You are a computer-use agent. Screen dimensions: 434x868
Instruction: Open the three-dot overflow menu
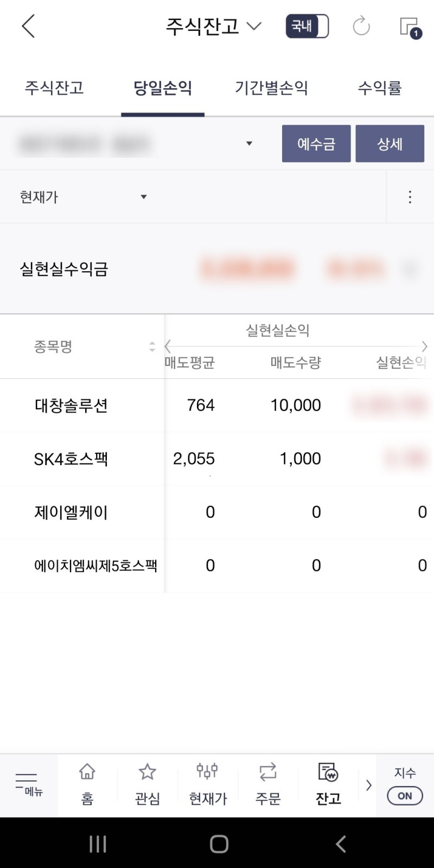pos(410,197)
